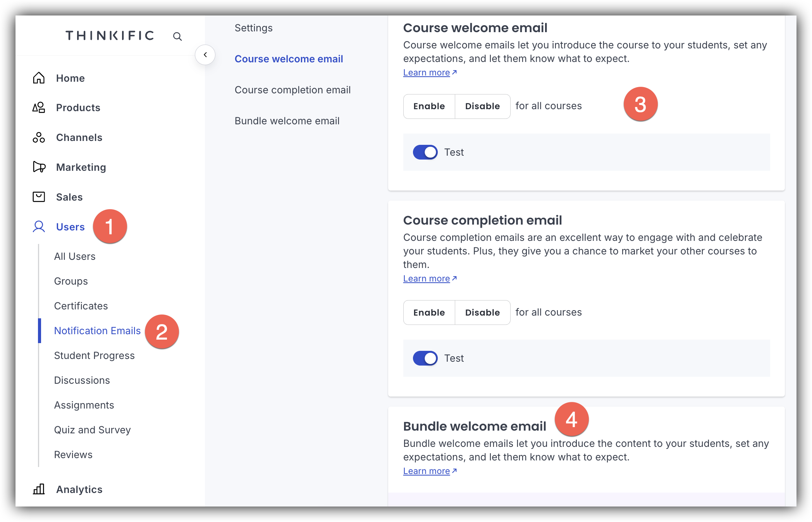The height and width of the screenshot is (522, 812).
Task: Click the search magnifier icon
Action: [177, 36]
